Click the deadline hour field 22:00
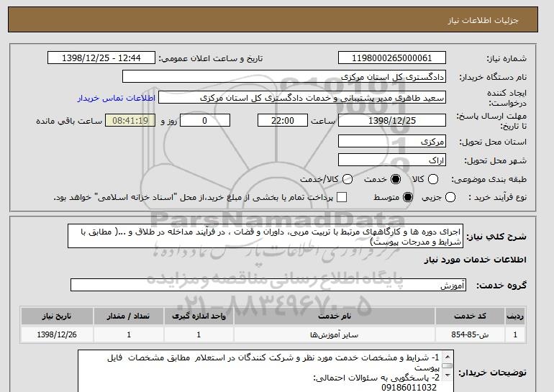554x392 pixels. pyautogui.click(x=283, y=120)
